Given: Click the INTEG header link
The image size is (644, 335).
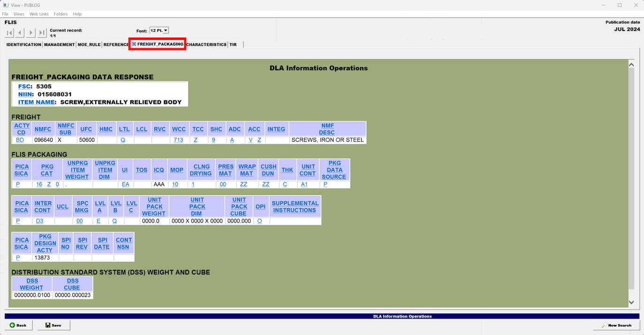Looking at the screenshot, I should [x=276, y=129].
